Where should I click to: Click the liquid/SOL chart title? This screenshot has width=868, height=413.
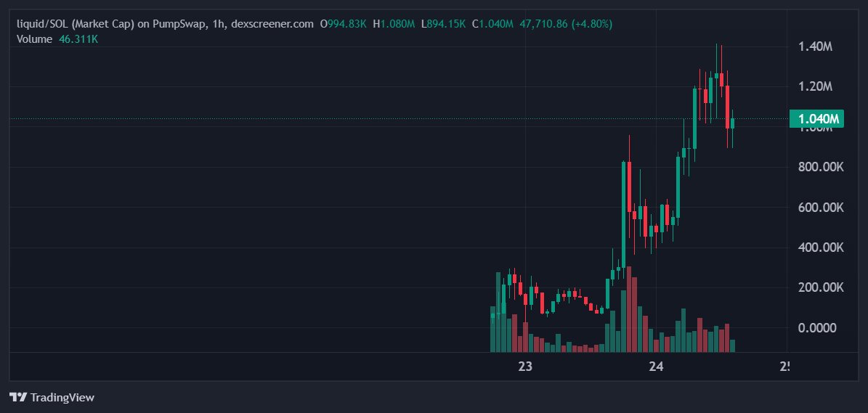click(x=165, y=25)
